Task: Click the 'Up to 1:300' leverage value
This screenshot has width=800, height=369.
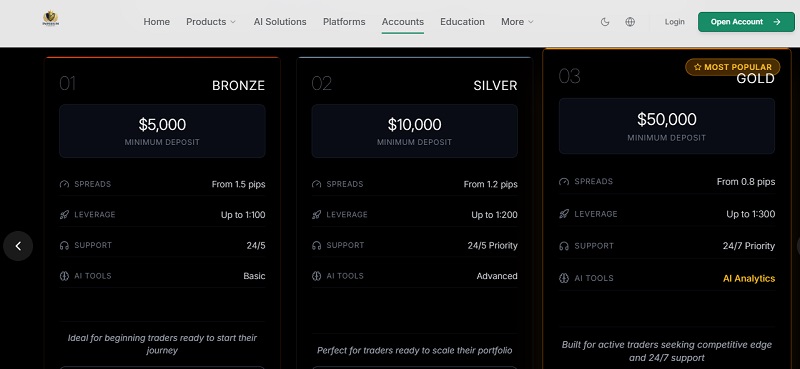Action: pos(751,214)
